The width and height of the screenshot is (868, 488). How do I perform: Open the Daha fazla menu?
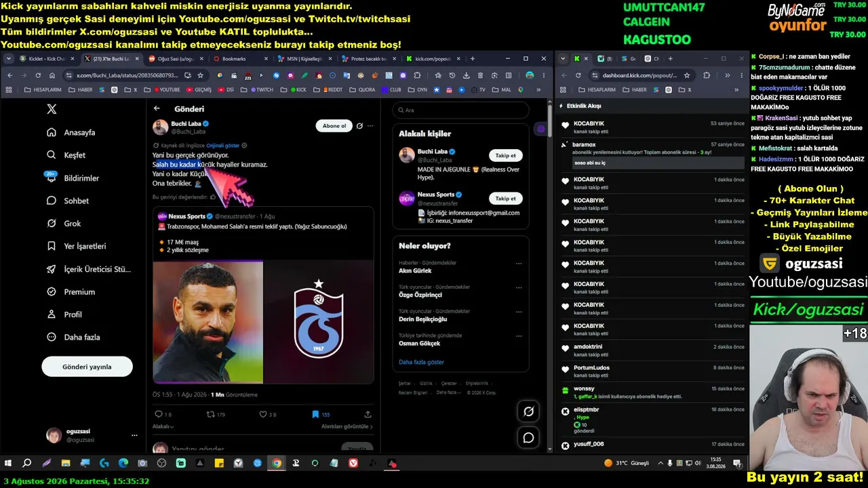[73, 338]
